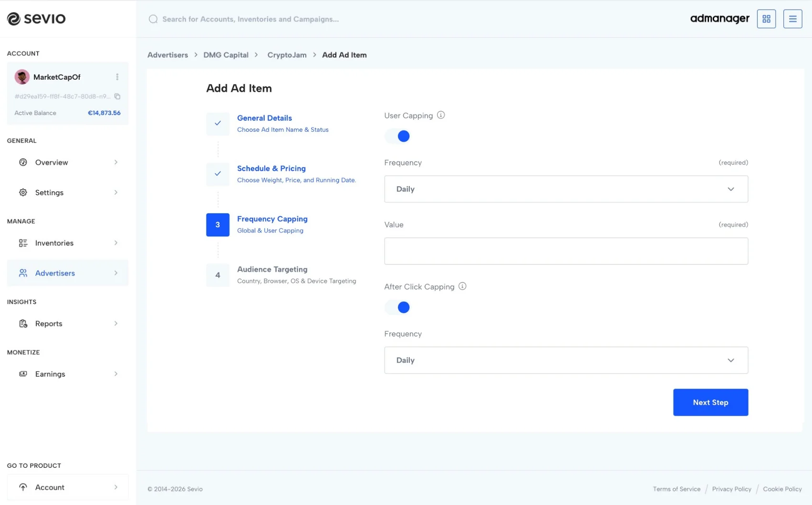Go to CryptoJam breadcrumb
The height and width of the screenshot is (505, 812).
click(x=287, y=55)
